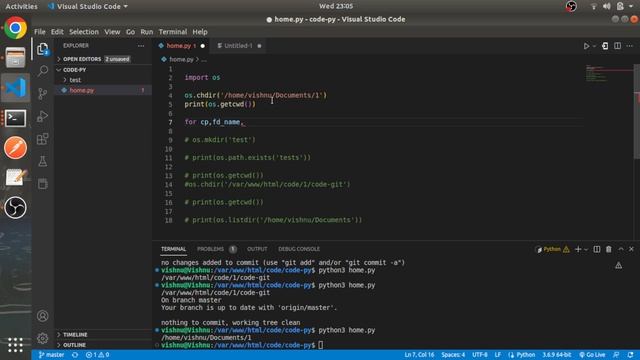This screenshot has height=360, width=640.
Task: Maximize panel size with caret icon
Action: coord(621,249)
